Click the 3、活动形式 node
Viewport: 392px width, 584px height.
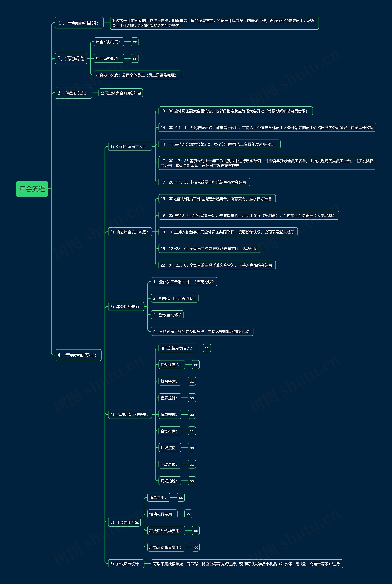point(73,93)
